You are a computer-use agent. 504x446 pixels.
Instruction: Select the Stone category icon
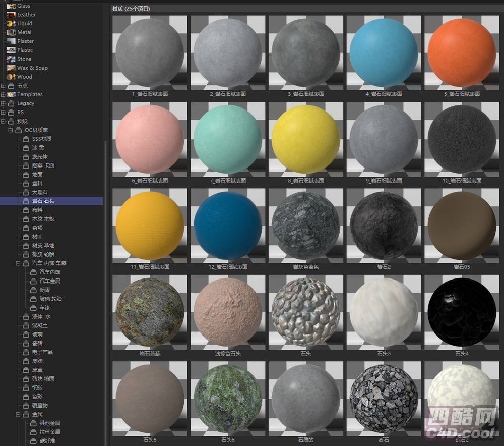pos(11,59)
